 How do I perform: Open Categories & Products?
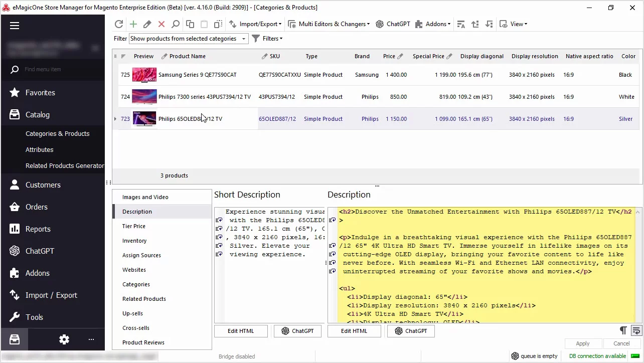(x=58, y=134)
